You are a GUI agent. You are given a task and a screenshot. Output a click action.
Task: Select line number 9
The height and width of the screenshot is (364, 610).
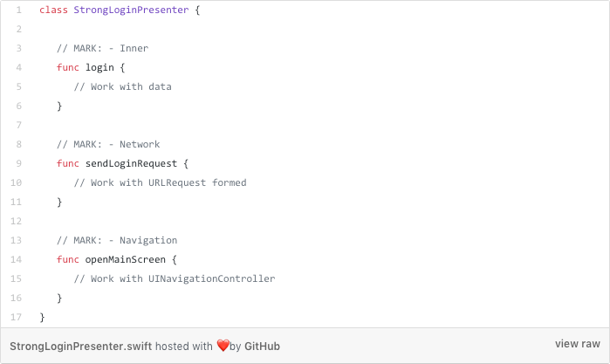tap(18, 163)
